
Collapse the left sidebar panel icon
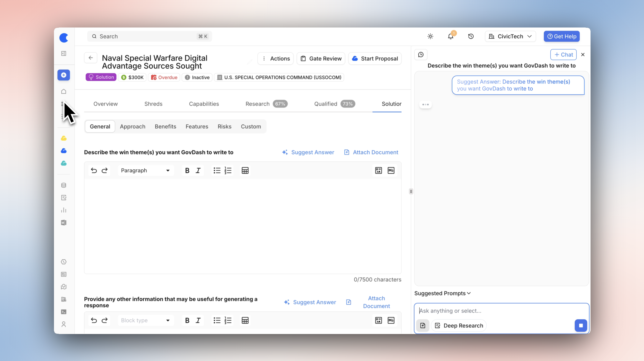coord(64,53)
